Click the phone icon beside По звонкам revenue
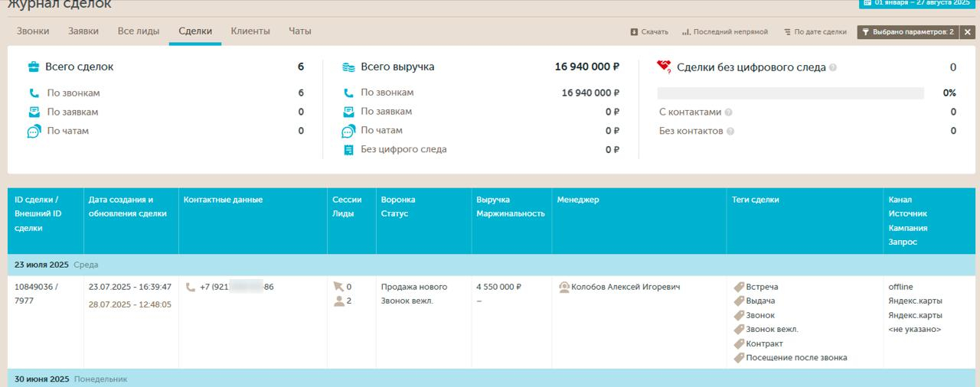The height and width of the screenshot is (387, 980). coord(348,93)
